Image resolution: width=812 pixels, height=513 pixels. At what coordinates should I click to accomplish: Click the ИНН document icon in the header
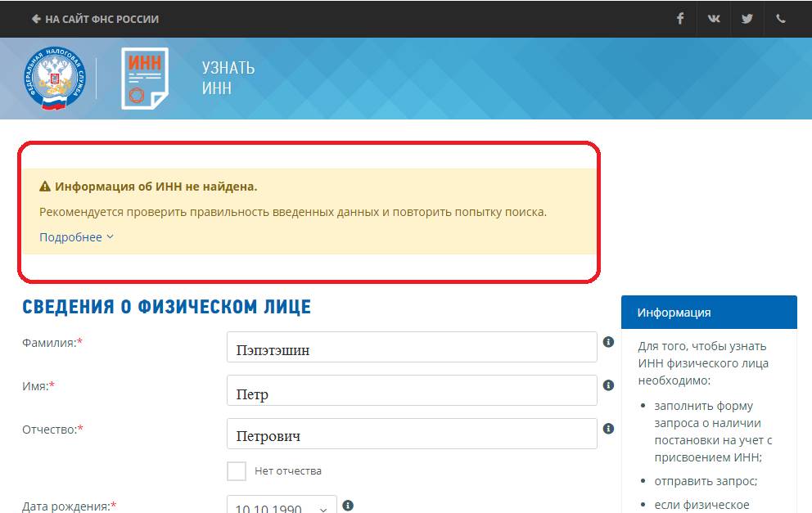pyautogui.click(x=144, y=76)
